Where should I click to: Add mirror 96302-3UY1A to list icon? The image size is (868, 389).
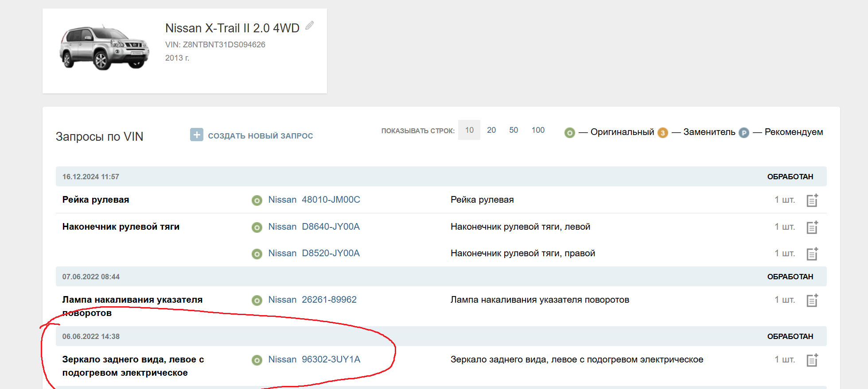812,360
